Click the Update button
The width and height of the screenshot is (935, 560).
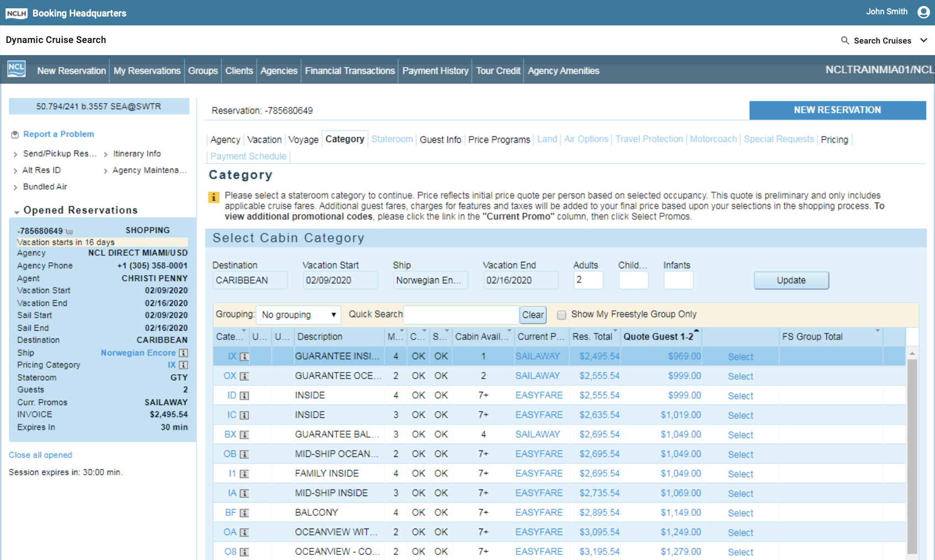pyautogui.click(x=791, y=280)
